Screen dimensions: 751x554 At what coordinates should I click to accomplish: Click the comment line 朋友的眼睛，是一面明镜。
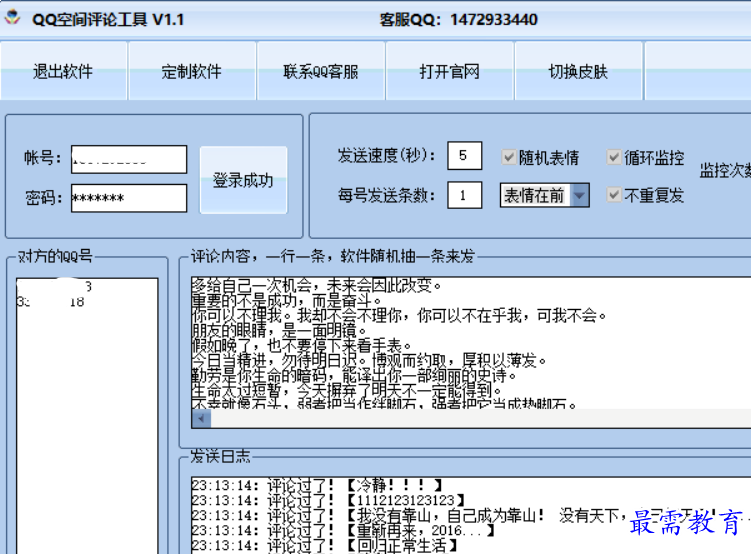click(x=279, y=330)
